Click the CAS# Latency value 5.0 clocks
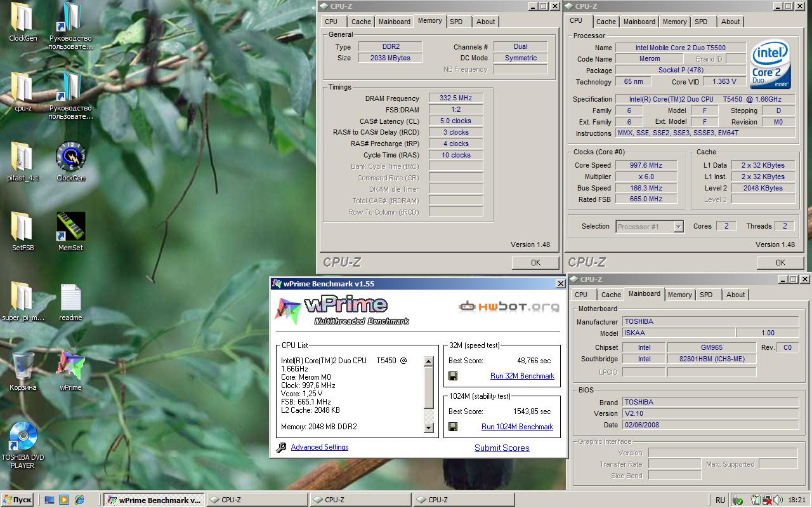Screen dimensions: 812x508 455,121
